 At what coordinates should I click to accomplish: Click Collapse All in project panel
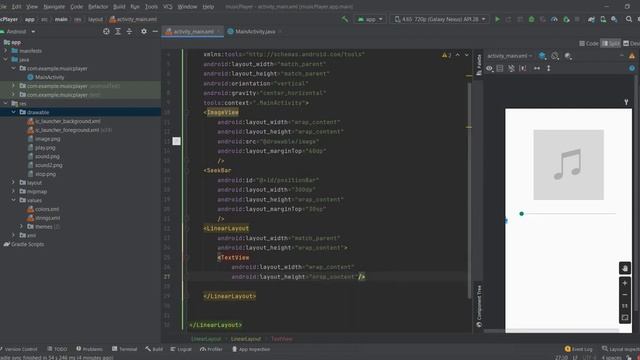[x=129, y=31]
